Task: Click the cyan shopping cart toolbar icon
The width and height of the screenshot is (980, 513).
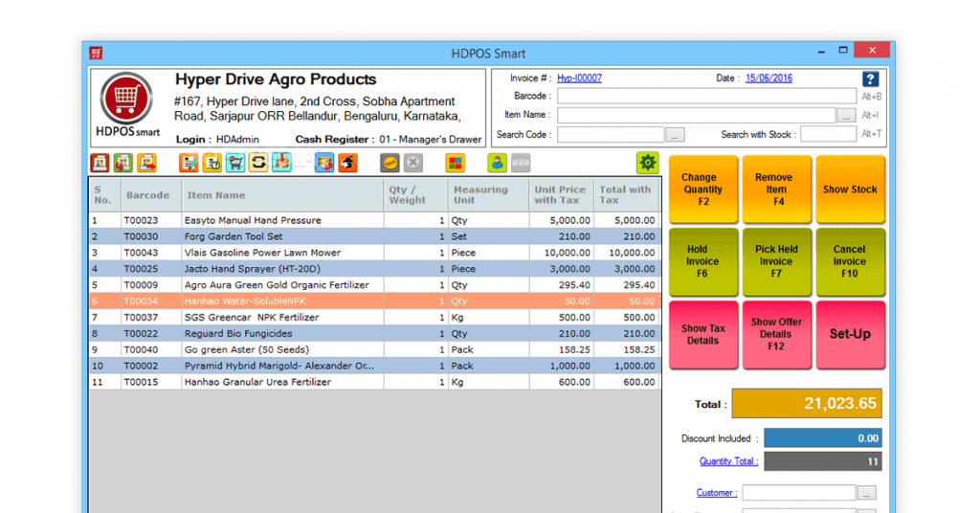Action: 235,163
